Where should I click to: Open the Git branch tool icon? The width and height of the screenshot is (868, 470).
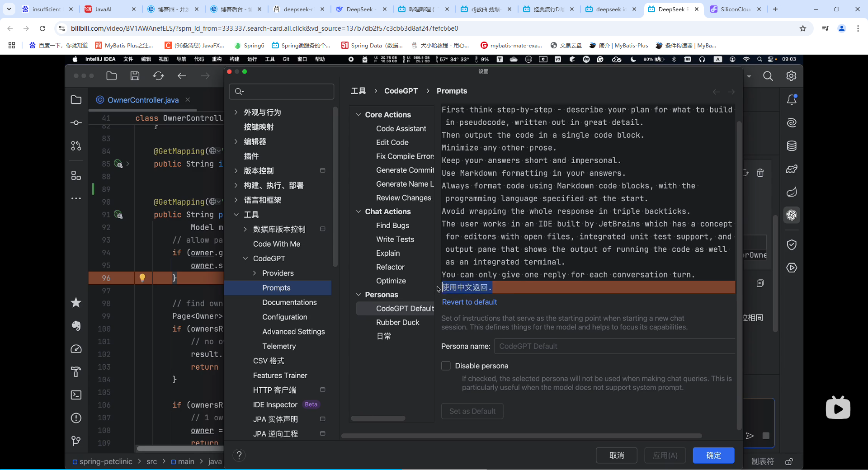coord(76,441)
